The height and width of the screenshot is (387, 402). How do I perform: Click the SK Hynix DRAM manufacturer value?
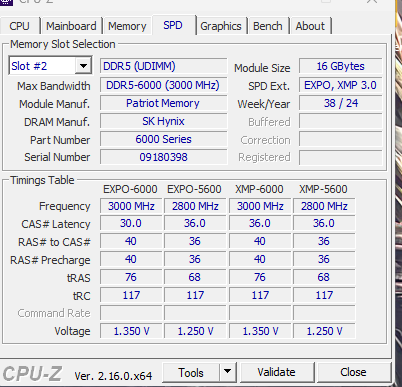coord(163,121)
